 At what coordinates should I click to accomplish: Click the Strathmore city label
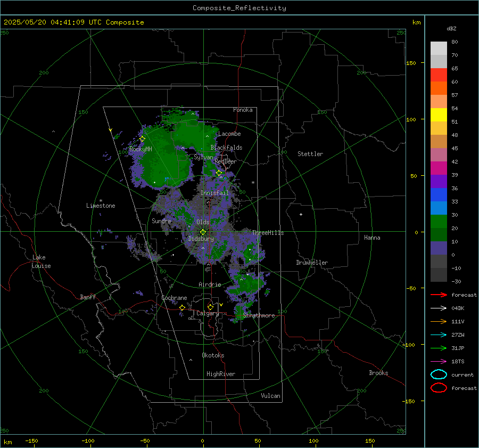click(259, 315)
